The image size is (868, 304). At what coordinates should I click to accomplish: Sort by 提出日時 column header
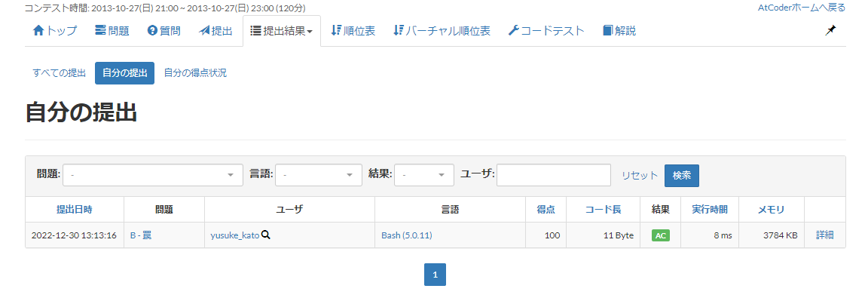[74, 209]
